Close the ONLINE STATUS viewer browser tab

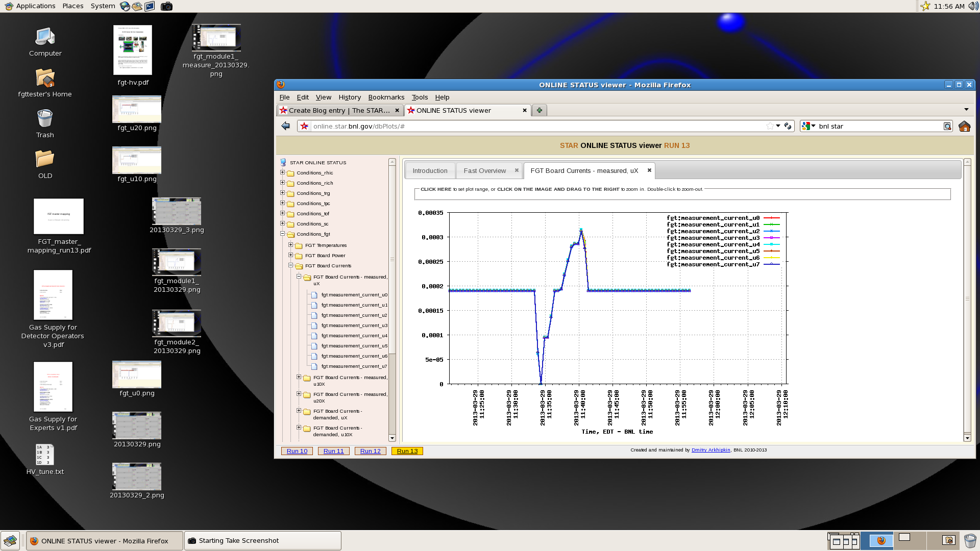pyautogui.click(x=524, y=110)
